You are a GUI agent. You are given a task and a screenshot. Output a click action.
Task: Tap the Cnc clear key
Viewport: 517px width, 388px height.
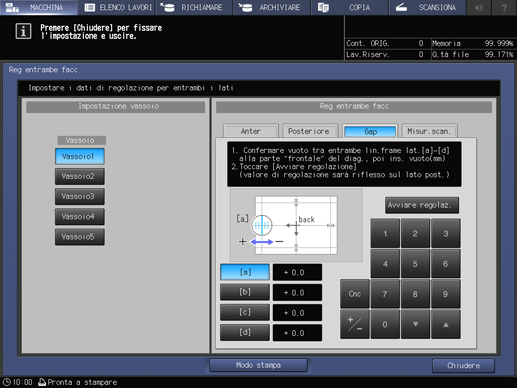355,294
